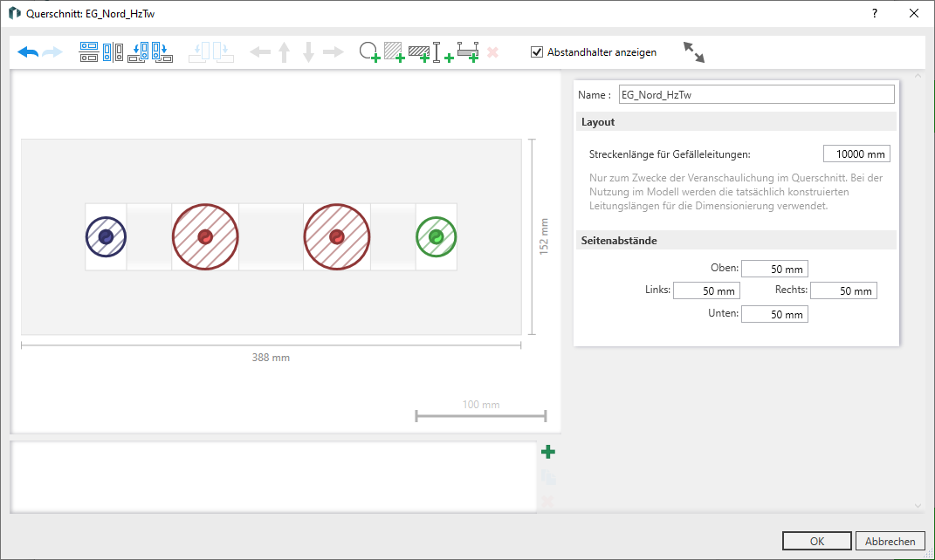Click the Unten 50 mm field
This screenshot has width=935, height=560.
coord(774,315)
